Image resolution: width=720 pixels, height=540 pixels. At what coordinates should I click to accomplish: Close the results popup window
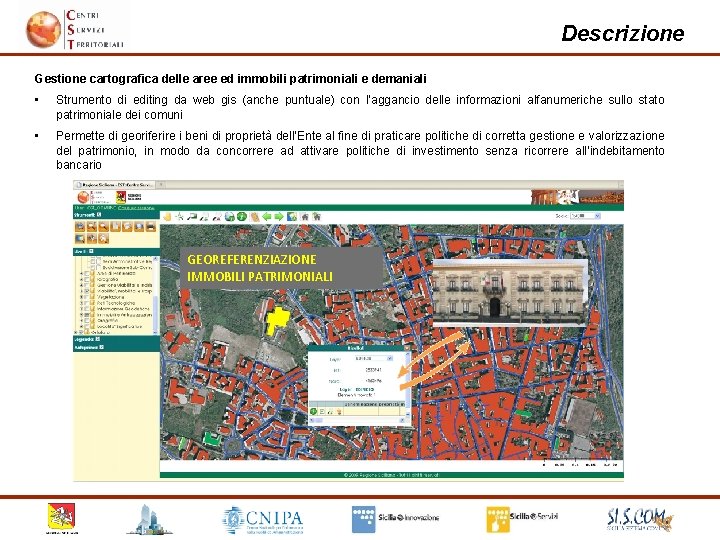[x=406, y=348]
